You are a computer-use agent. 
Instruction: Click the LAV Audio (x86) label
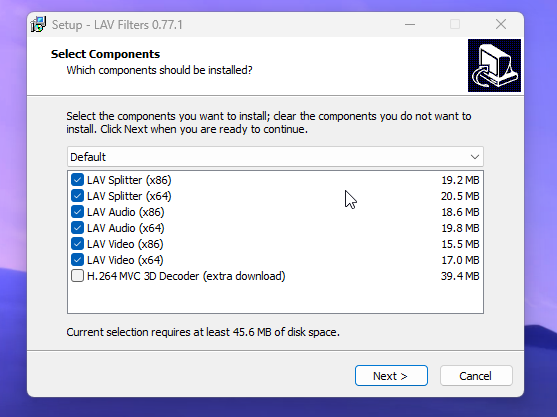126,212
